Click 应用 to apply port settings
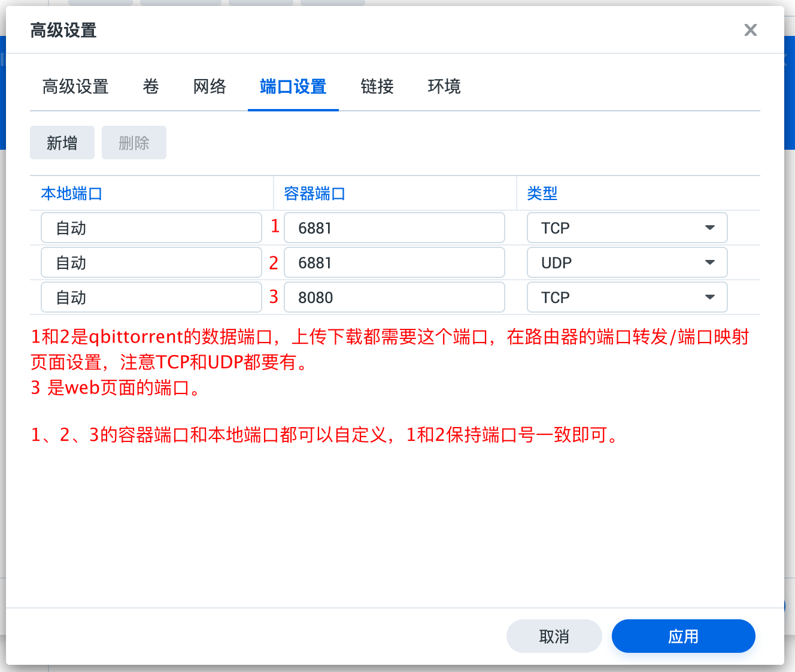Viewport: 795px width, 672px height. 684,636
